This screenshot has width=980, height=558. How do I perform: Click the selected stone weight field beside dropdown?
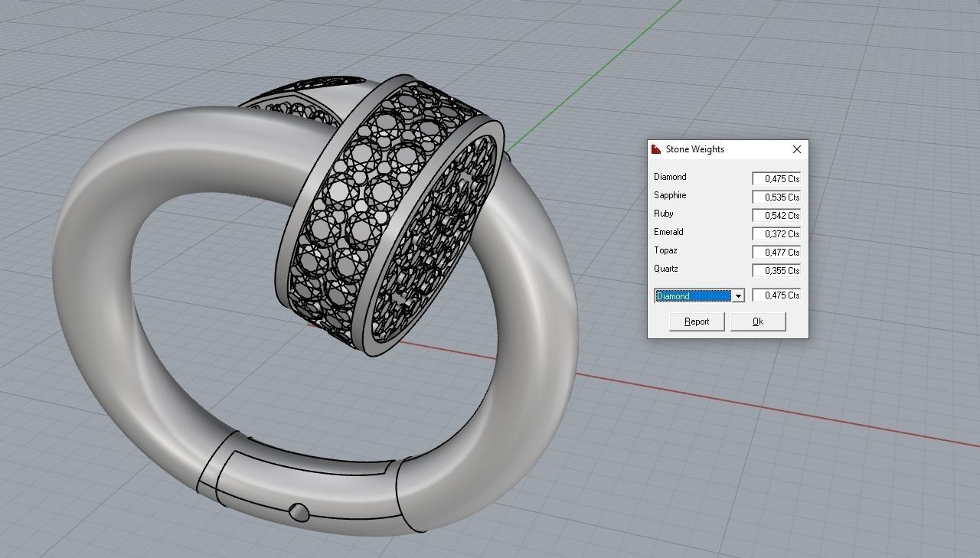(x=776, y=295)
